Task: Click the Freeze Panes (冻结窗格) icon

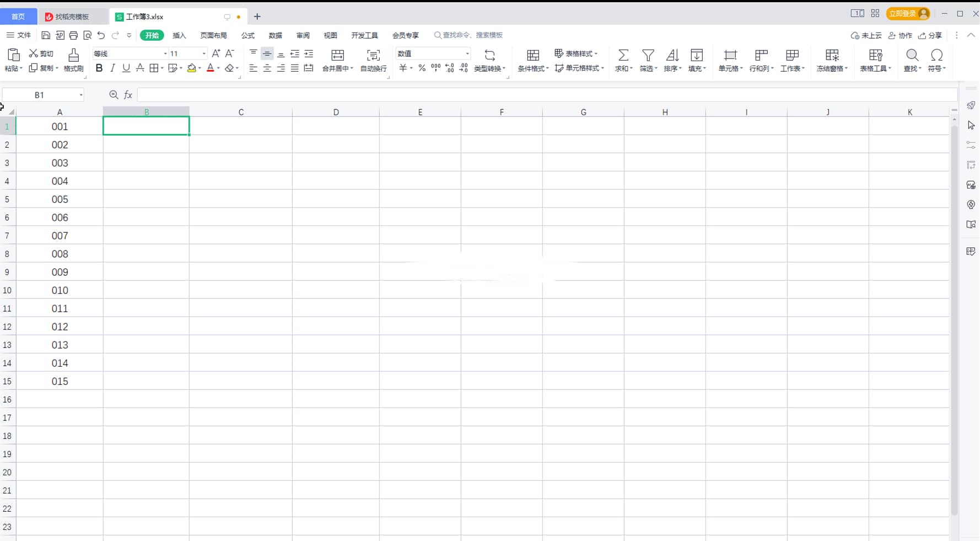Action: tap(832, 55)
